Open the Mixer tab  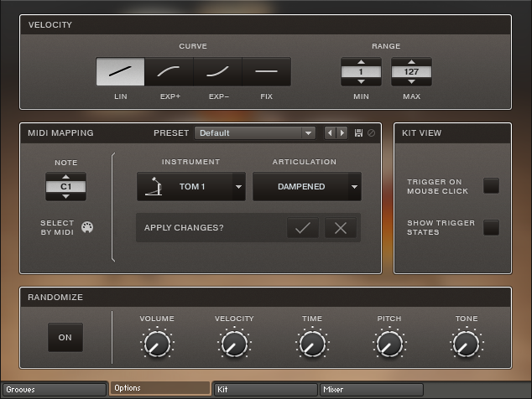pyautogui.click(x=371, y=389)
